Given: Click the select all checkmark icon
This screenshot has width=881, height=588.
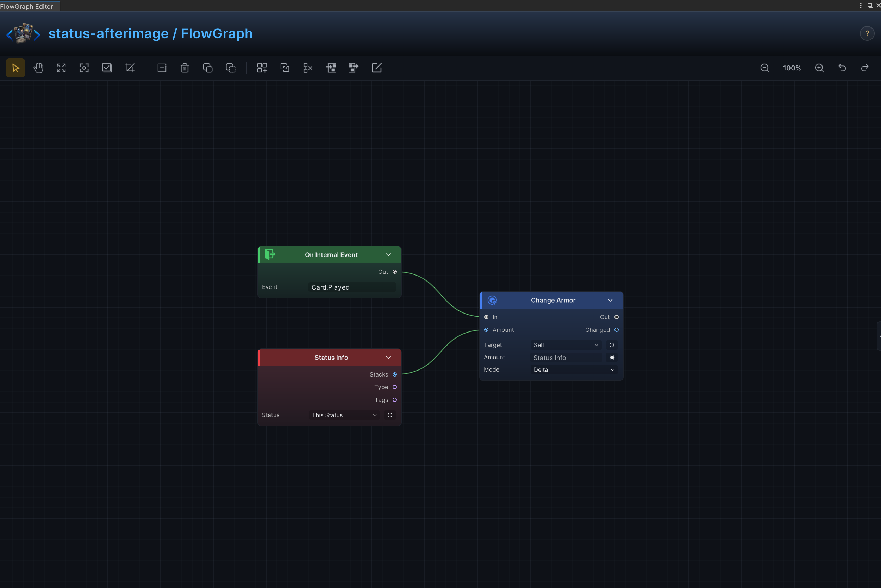Looking at the screenshot, I should click(107, 68).
